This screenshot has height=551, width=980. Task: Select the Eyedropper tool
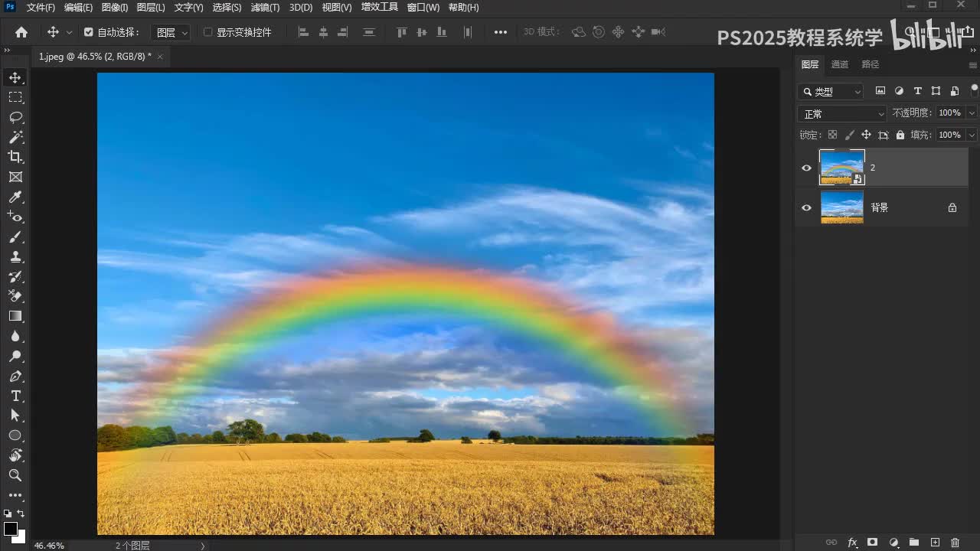pyautogui.click(x=15, y=197)
